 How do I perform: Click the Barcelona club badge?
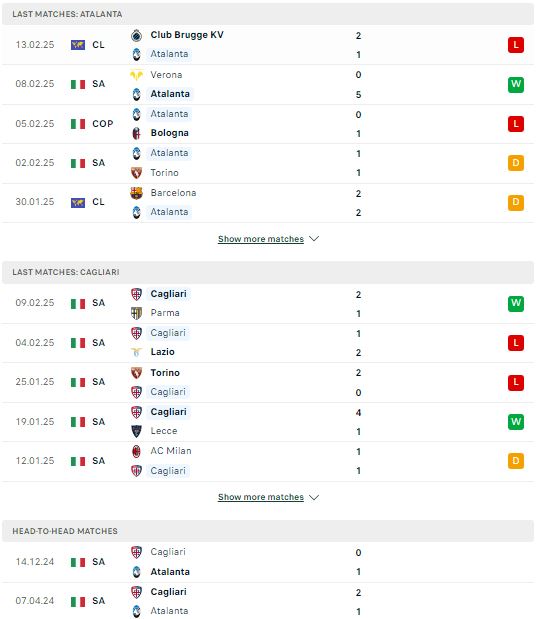pos(136,193)
